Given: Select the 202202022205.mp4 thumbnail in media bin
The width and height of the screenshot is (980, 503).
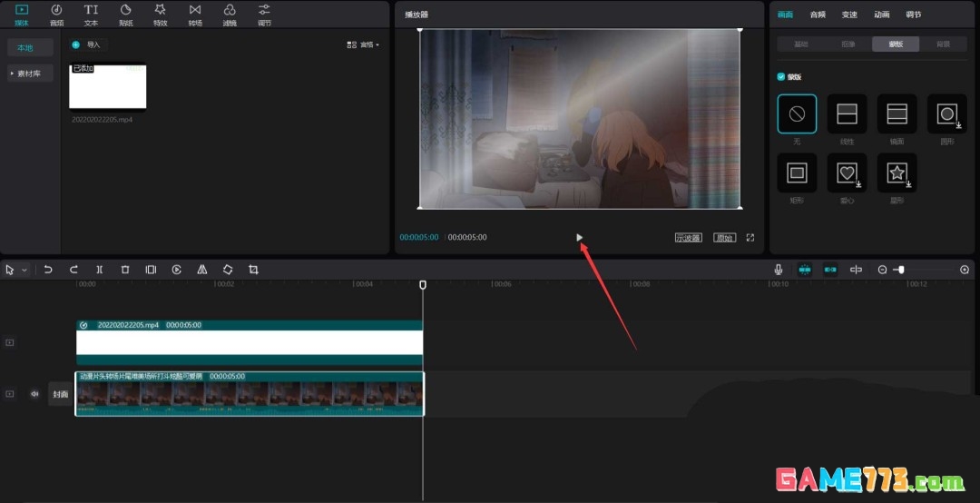Looking at the screenshot, I should [107, 86].
